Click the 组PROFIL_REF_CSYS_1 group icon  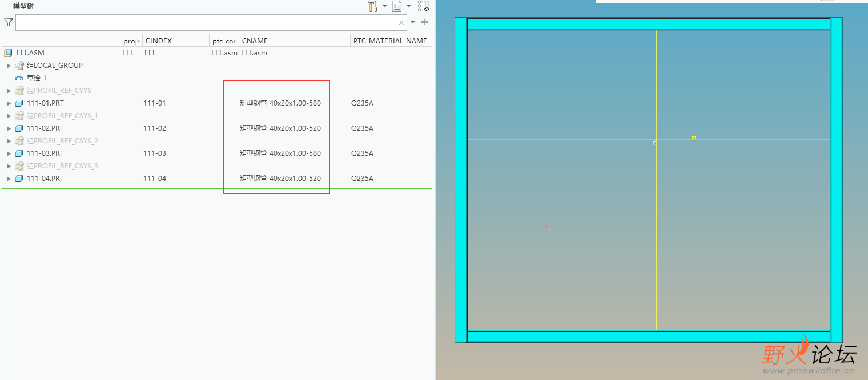click(x=19, y=116)
